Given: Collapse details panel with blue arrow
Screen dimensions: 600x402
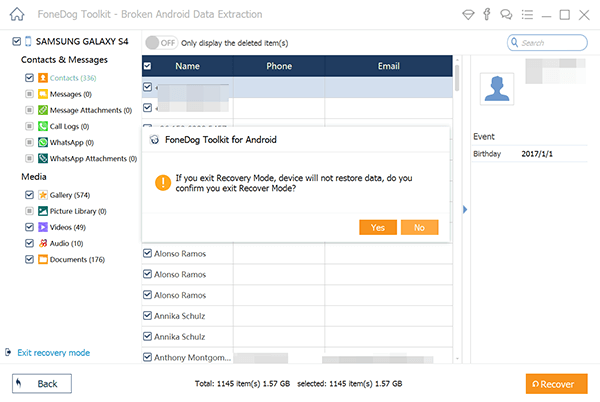Looking at the screenshot, I should (x=465, y=210).
